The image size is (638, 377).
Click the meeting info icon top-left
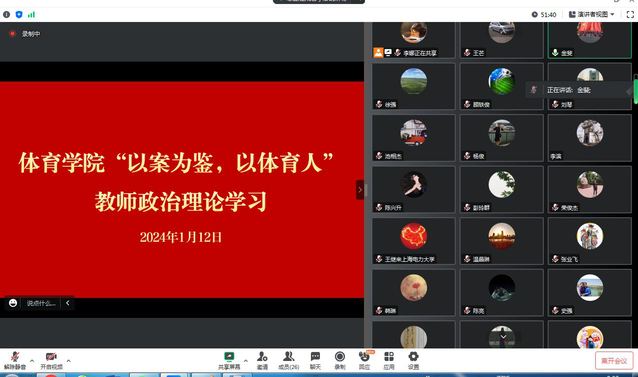[7, 15]
